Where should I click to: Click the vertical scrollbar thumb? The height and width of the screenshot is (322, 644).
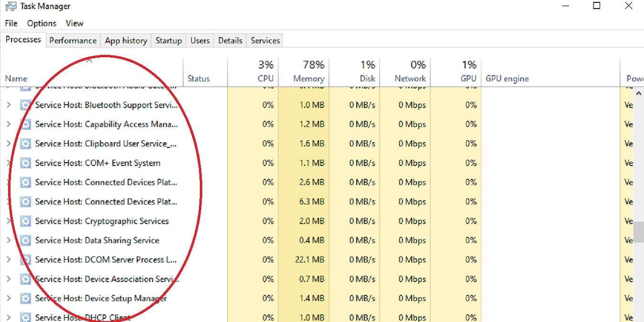[639, 232]
